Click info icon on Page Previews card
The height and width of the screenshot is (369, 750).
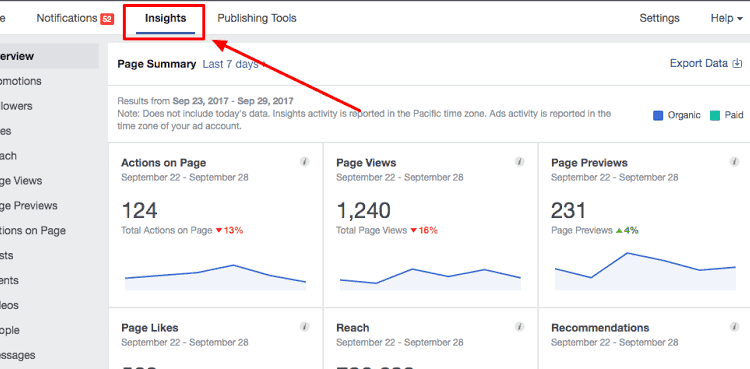coord(734,162)
